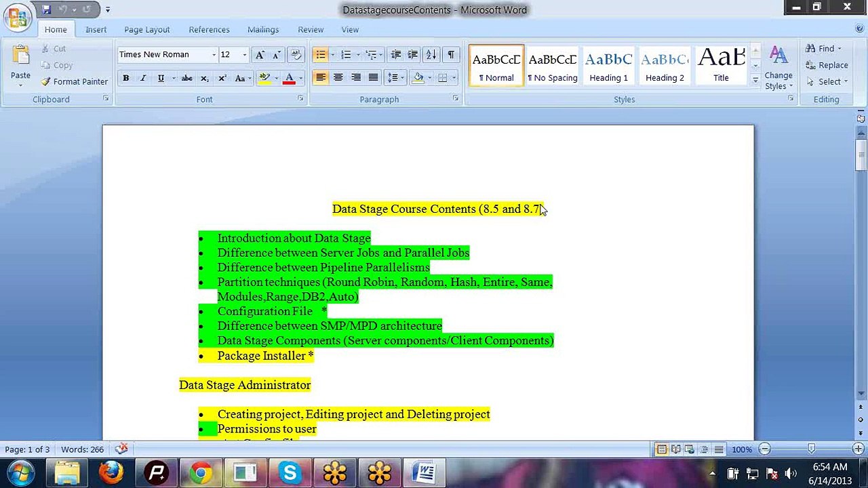Grow the font size with Grow Font
868x488 pixels.
pyautogui.click(x=260, y=55)
